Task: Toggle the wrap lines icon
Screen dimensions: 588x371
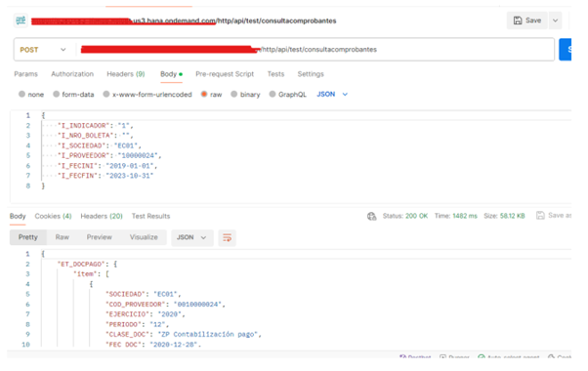Action: point(227,237)
